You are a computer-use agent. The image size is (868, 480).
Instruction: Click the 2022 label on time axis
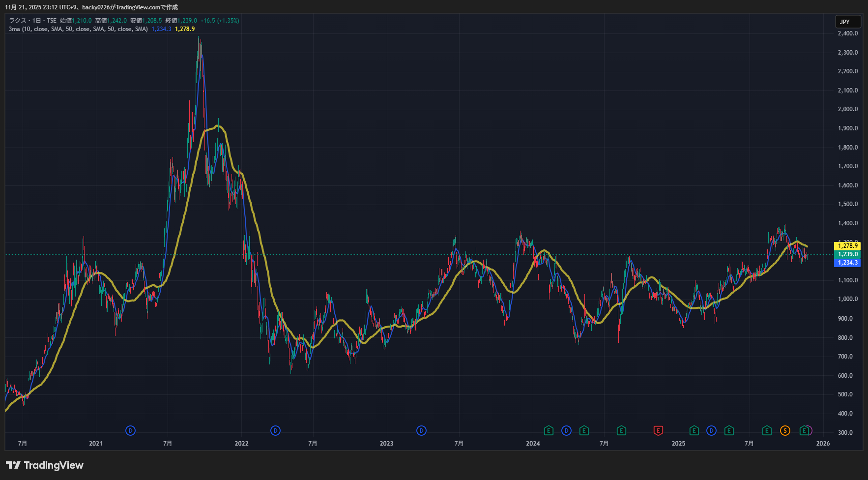pos(241,444)
